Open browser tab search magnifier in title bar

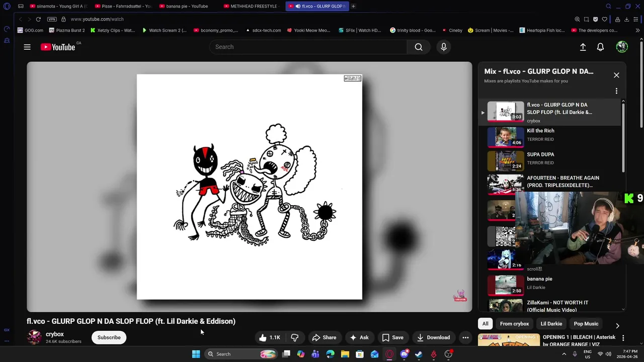[x=608, y=6]
